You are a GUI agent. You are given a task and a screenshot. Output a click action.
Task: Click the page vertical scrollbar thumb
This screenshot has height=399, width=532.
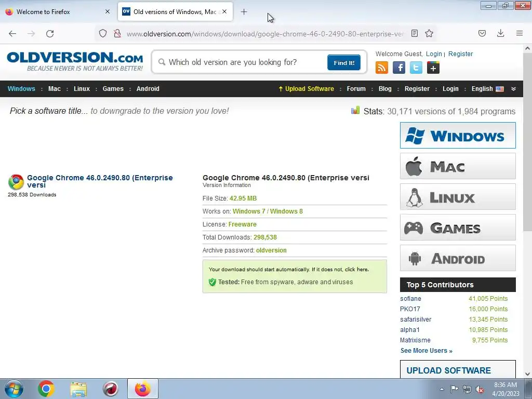pyautogui.click(x=527, y=142)
